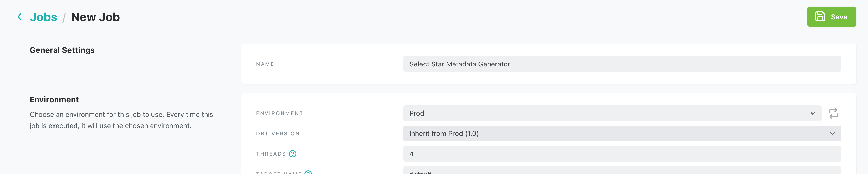Viewport: 868px width, 174px height.
Task: Click the Threads input showing 4
Action: click(x=622, y=154)
